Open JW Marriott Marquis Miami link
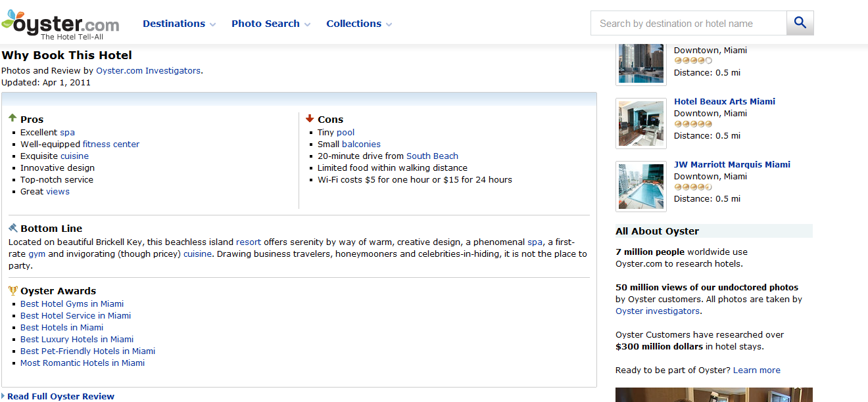 [x=732, y=164]
